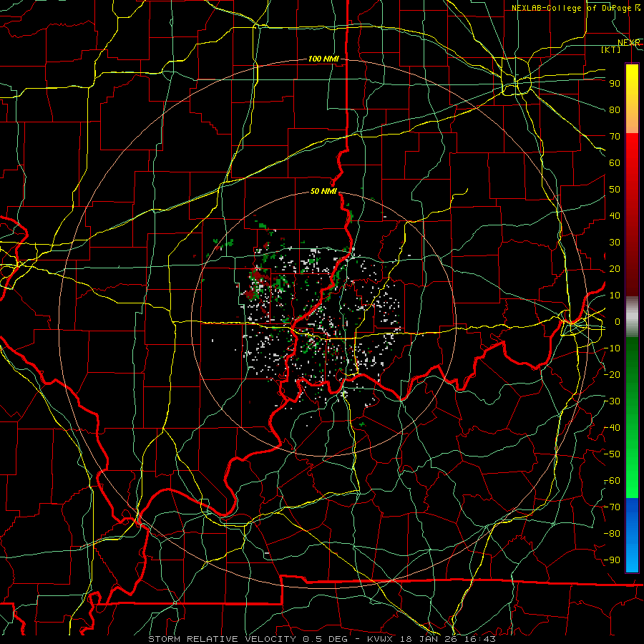The height and width of the screenshot is (644, 644).
Task: Select the 50 value on the velocity scale
Action: [615, 190]
